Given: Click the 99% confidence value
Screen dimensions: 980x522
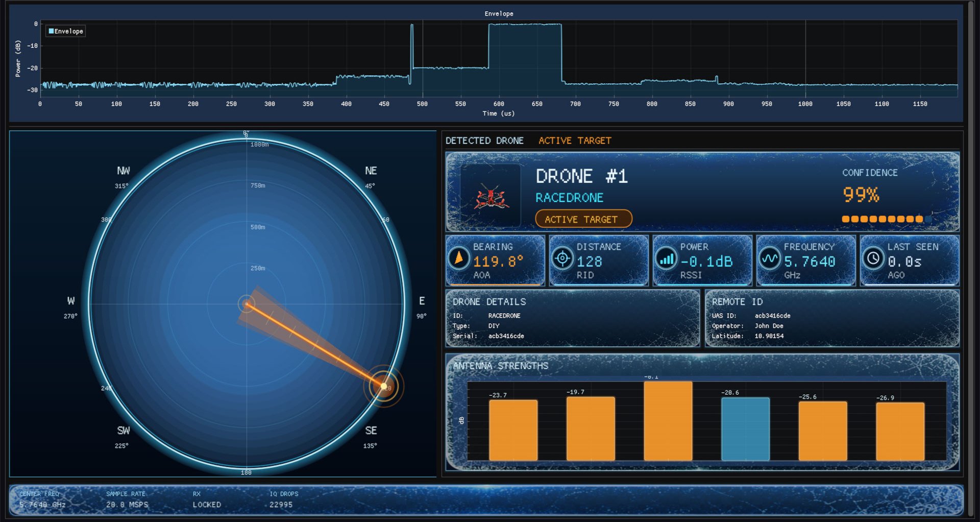Looking at the screenshot, I should tap(861, 195).
